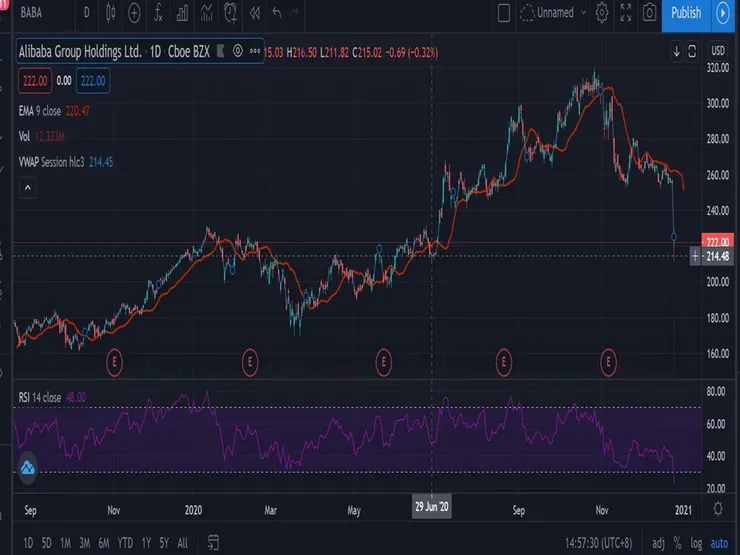This screenshot has height=555, width=740.
Task: Click the blue 222.00 buy button
Action: tap(93, 81)
